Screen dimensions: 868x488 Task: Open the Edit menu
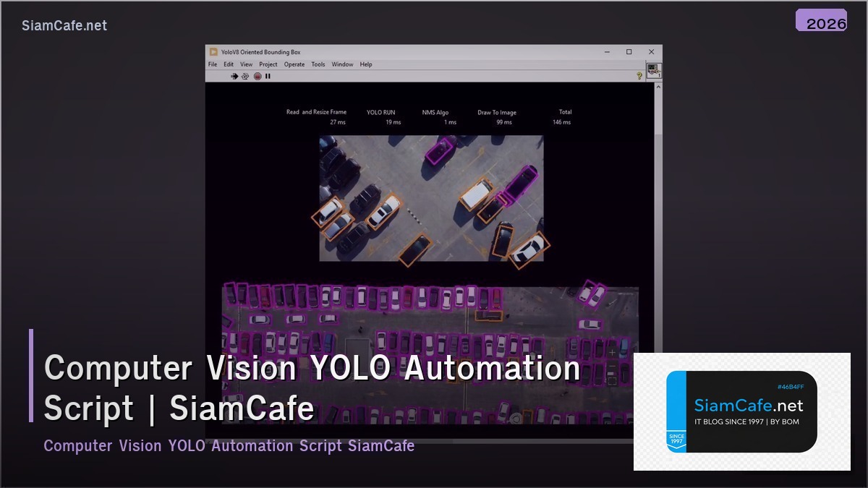coord(228,64)
